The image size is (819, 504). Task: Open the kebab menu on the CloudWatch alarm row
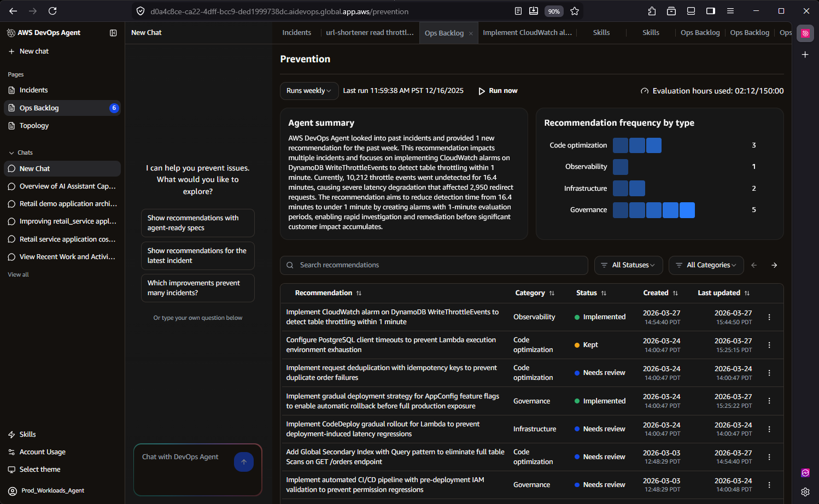point(769,317)
